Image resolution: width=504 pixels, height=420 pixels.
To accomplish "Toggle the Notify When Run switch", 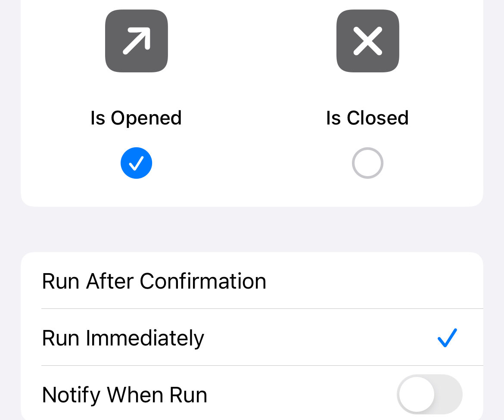I will point(429,395).
